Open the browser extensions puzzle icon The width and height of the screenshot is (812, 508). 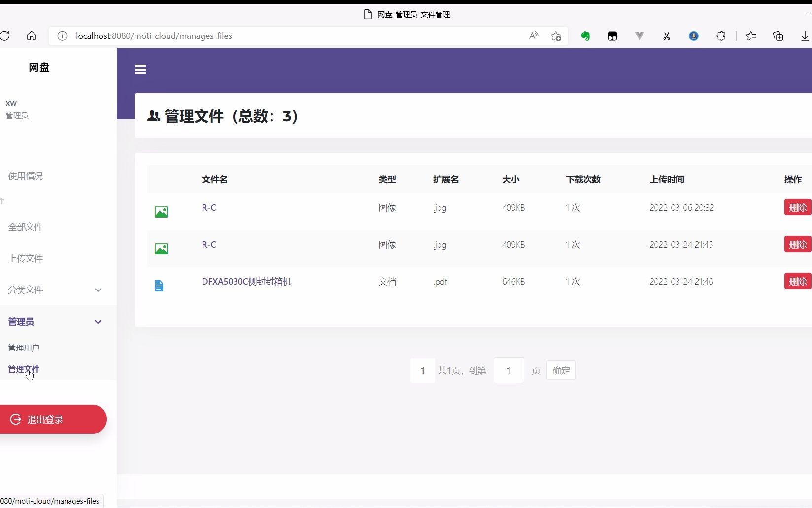point(721,36)
